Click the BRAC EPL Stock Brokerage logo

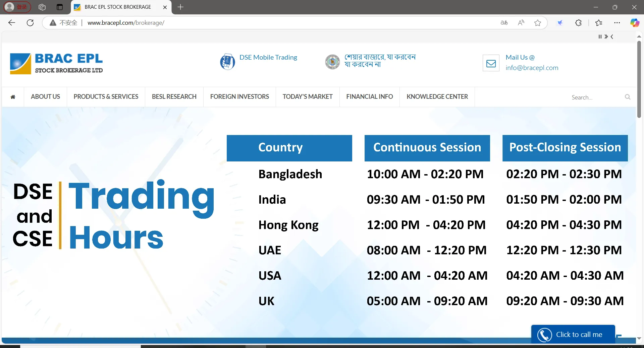(56, 63)
